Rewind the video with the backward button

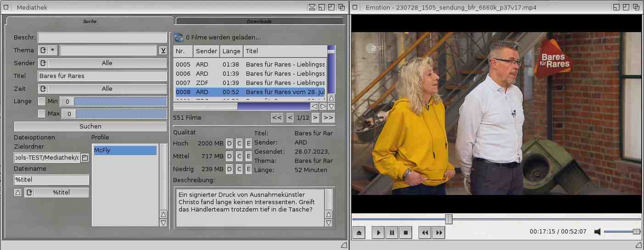(x=425, y=233)
